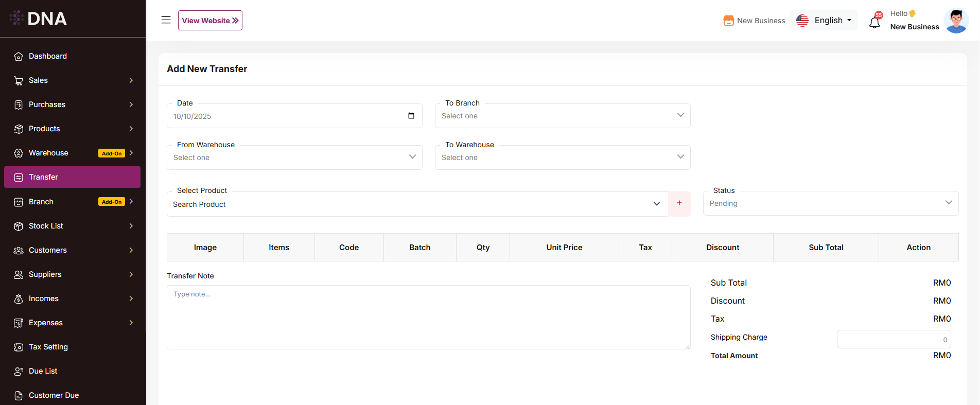Open the notifications bell
980x405 pixels.
click(x=874, y=22)
